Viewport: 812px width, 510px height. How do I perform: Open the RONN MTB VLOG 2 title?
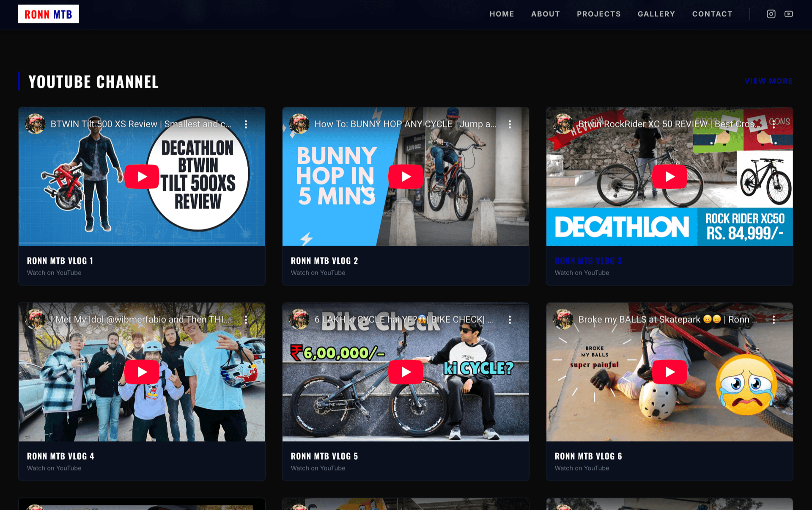pyautogui.click(x=324, y=261)
